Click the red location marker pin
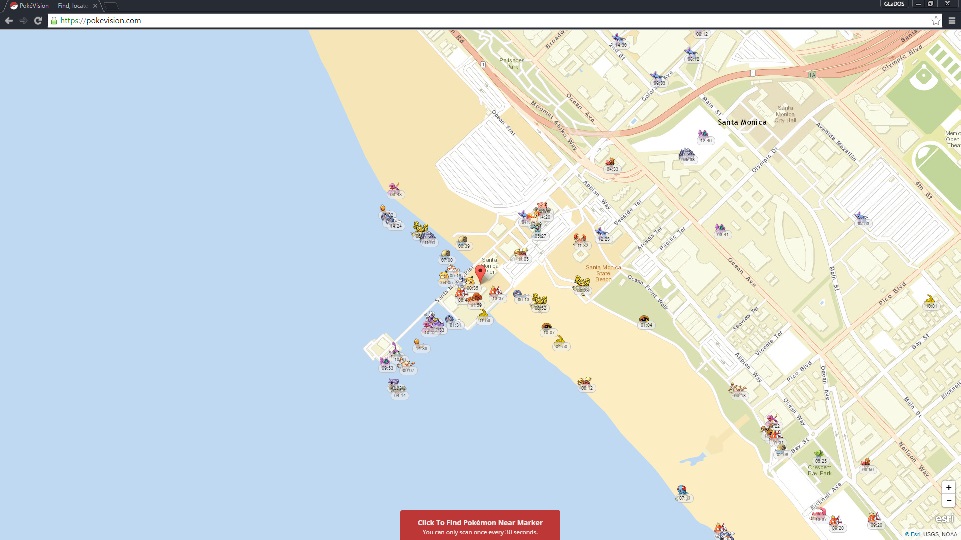 coord(480,273)
